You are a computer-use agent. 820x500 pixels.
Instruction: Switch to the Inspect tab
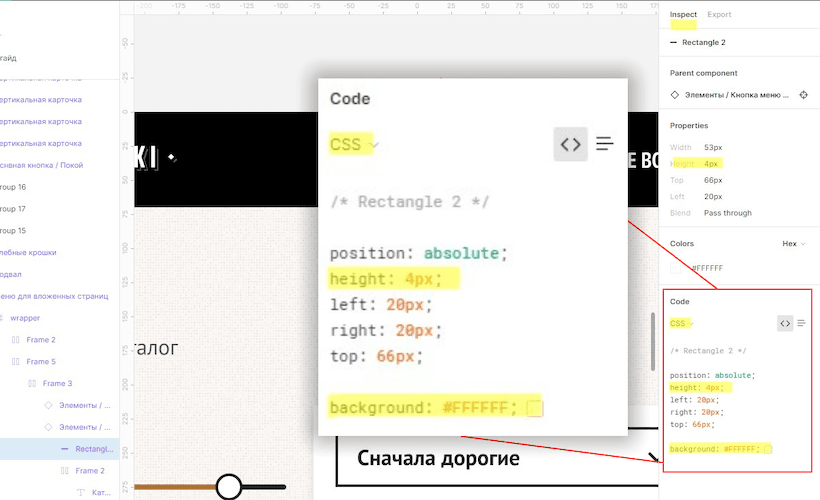(x=683, y=15)
